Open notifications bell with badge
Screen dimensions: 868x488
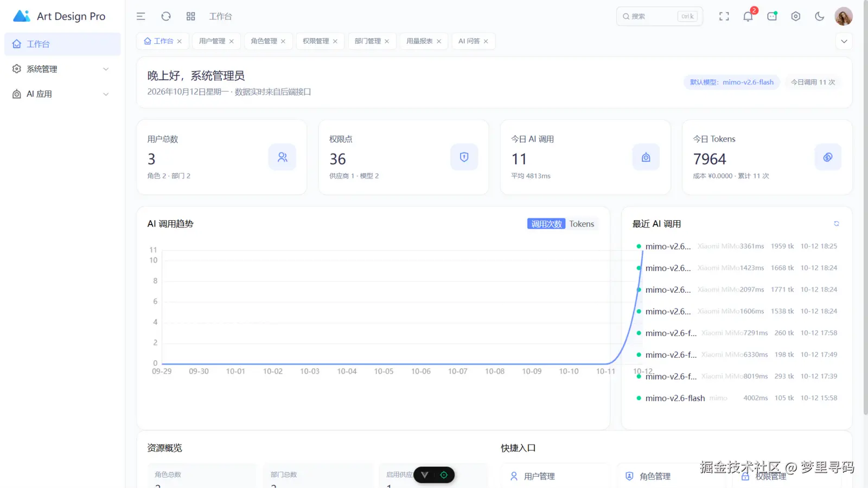[x=749, y=15]
